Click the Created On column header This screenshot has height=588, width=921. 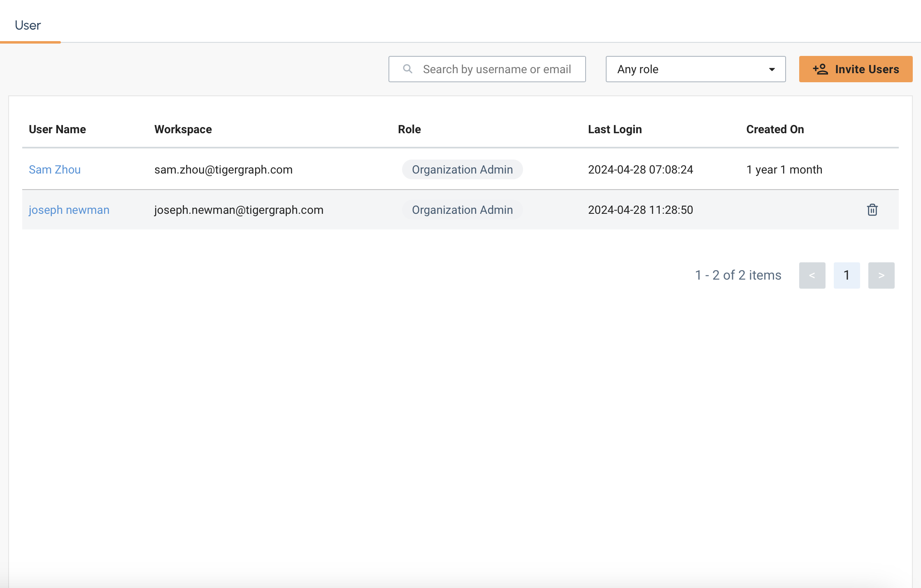[775, 129]
